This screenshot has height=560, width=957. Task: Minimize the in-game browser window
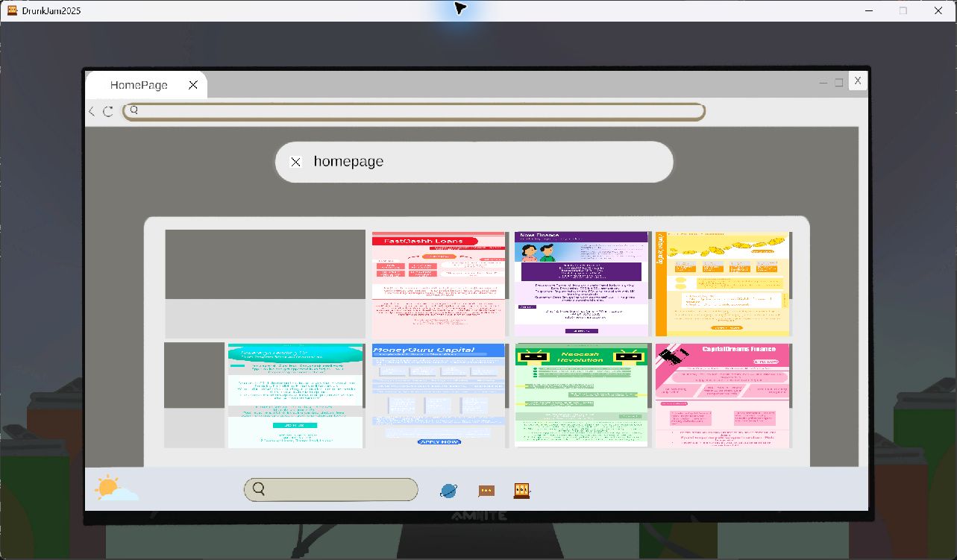[x=823, y=83]
